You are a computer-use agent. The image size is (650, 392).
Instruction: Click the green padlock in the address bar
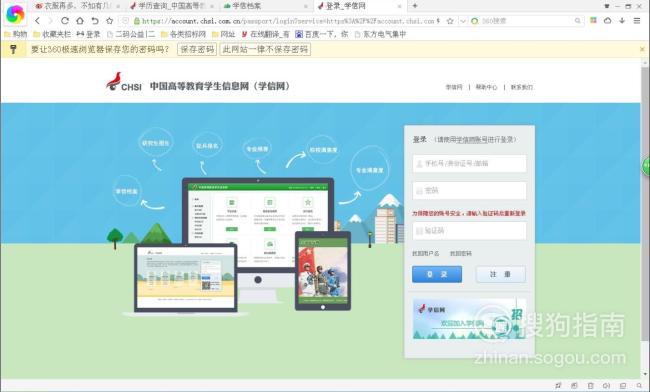point(137,21)
